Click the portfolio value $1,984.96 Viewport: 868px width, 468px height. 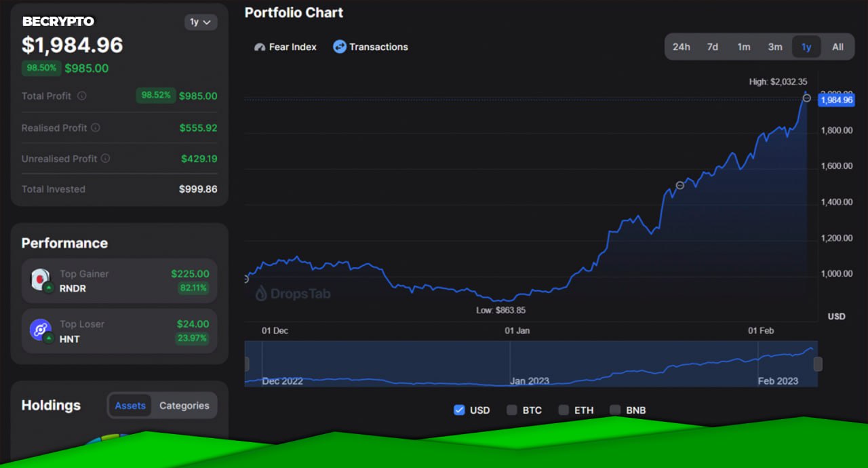tap(73, 45)
